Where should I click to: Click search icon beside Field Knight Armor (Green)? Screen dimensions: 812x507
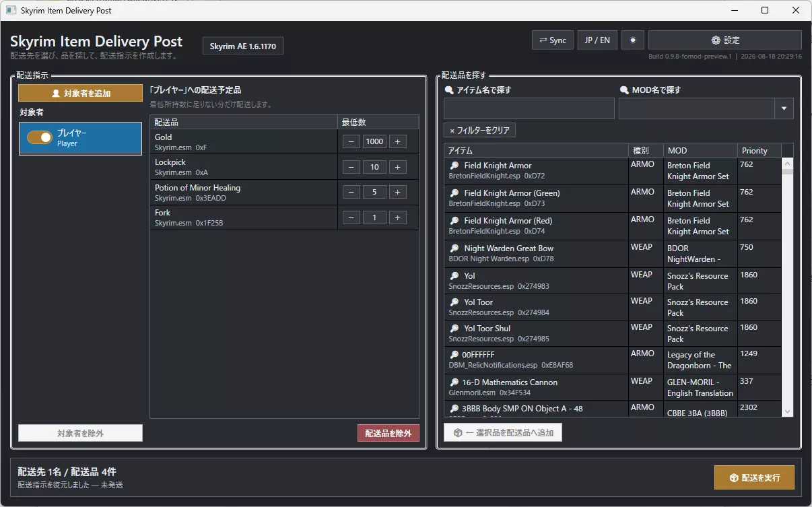454,193
